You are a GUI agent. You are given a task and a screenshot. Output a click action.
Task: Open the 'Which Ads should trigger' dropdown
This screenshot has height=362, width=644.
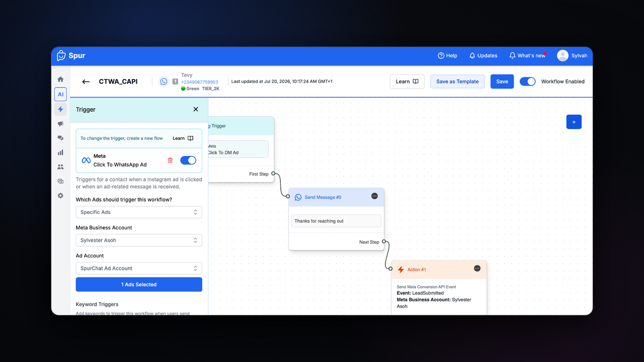click(x=139, y=212)
